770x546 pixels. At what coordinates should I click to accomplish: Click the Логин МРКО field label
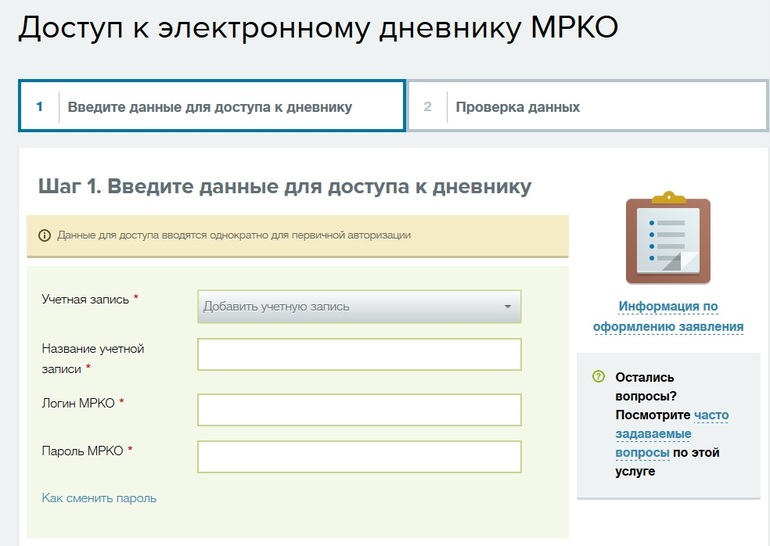80,402
